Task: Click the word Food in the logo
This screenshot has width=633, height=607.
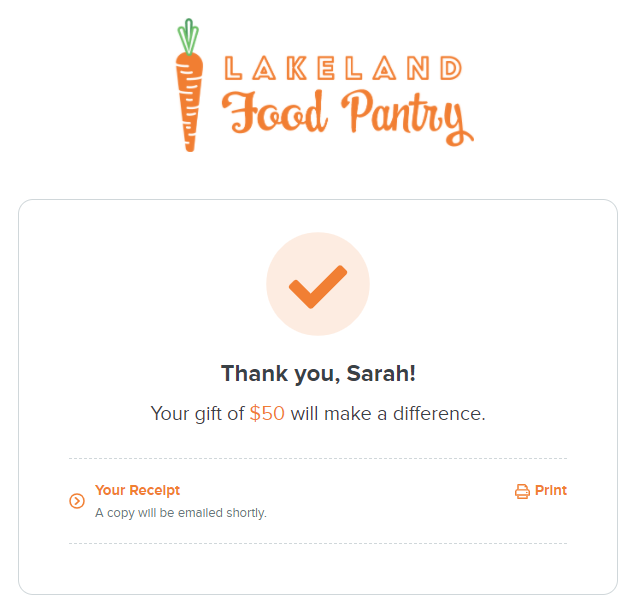Action: 275,112
